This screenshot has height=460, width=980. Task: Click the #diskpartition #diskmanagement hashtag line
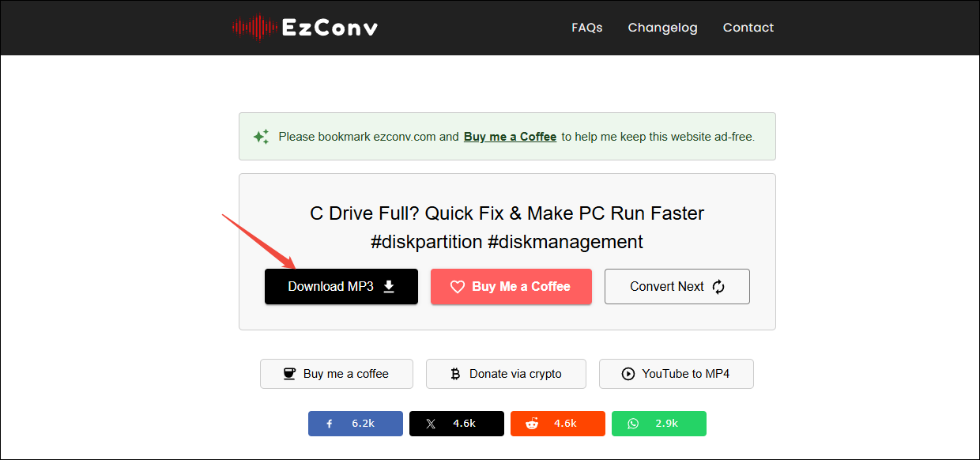[x=507, y=242]
